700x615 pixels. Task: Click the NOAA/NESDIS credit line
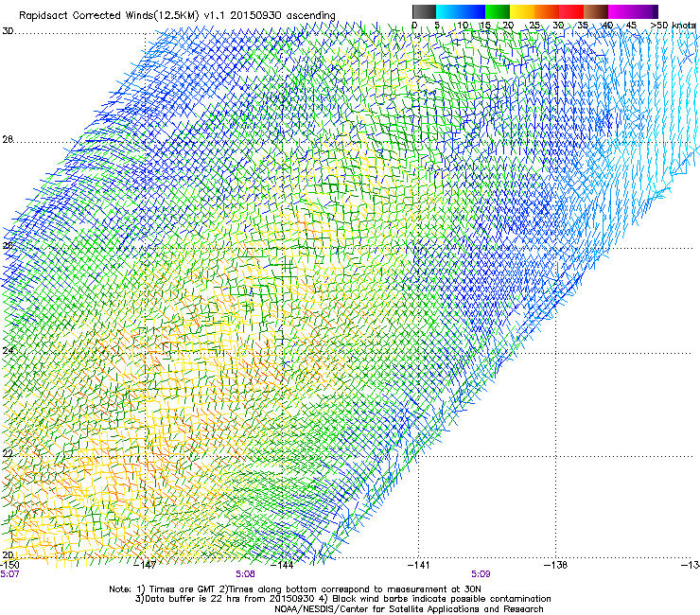409,609
